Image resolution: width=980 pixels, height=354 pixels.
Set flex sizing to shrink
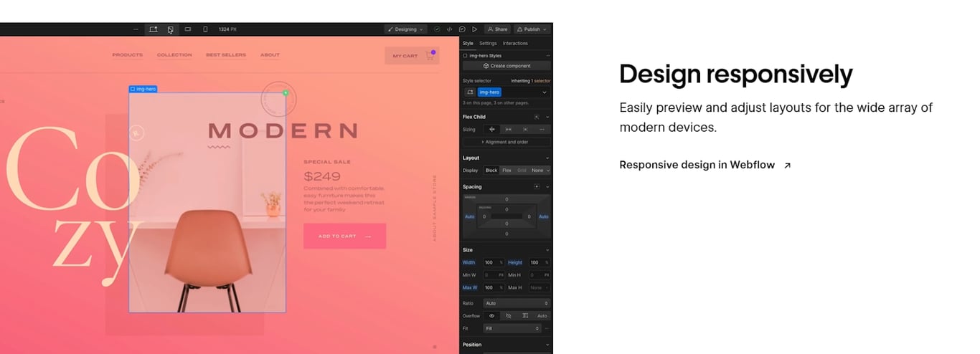coord(492,130)
